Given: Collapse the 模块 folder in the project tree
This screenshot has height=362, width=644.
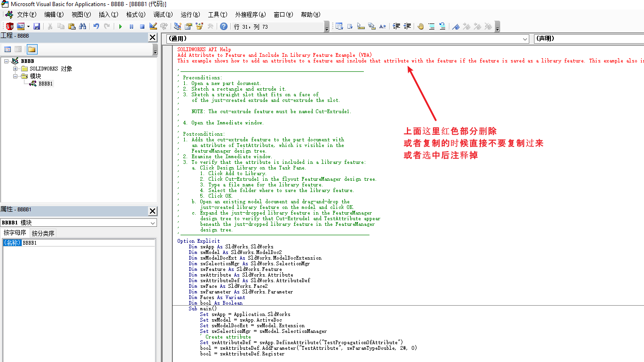Looking at the screenshot, I should point(16,76).
